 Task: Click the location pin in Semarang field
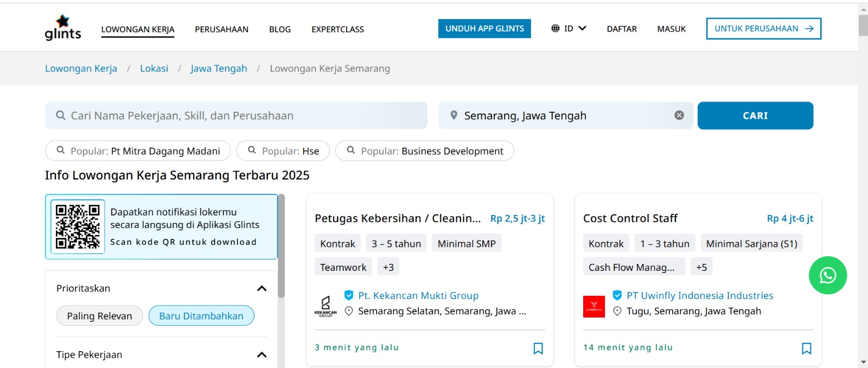tap(454, 116)
